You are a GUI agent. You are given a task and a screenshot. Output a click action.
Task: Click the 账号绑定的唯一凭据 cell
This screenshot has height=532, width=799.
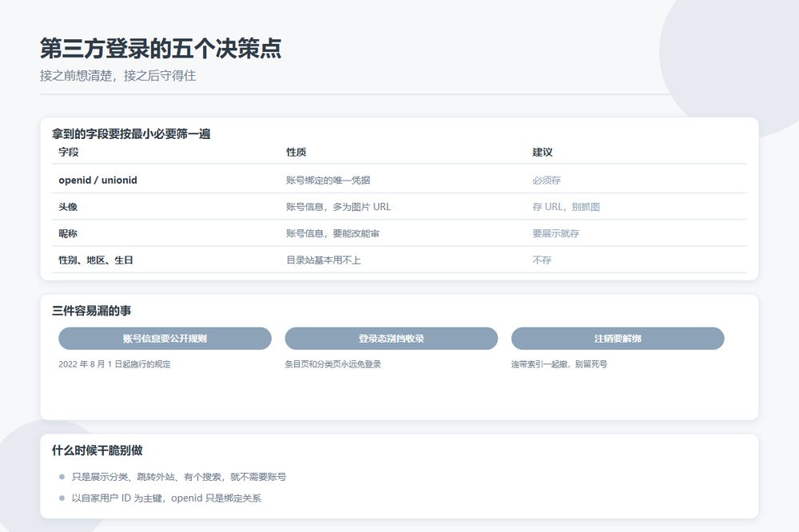point(328,180)
